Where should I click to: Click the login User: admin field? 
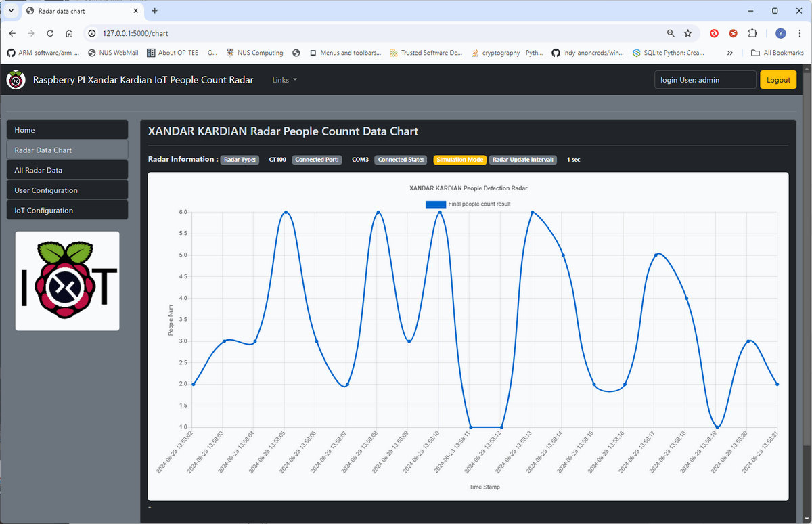[x=705, y=80]
